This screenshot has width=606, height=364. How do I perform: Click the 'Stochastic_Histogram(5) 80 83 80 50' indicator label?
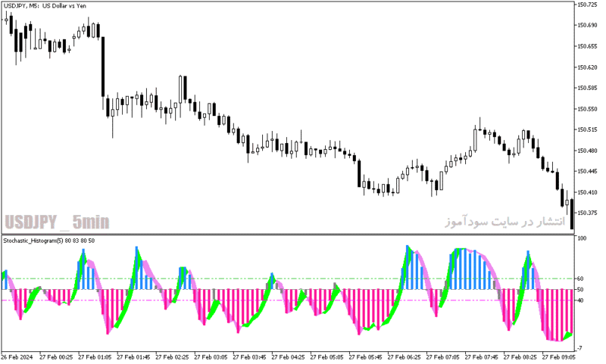click(x=49, y=241)
